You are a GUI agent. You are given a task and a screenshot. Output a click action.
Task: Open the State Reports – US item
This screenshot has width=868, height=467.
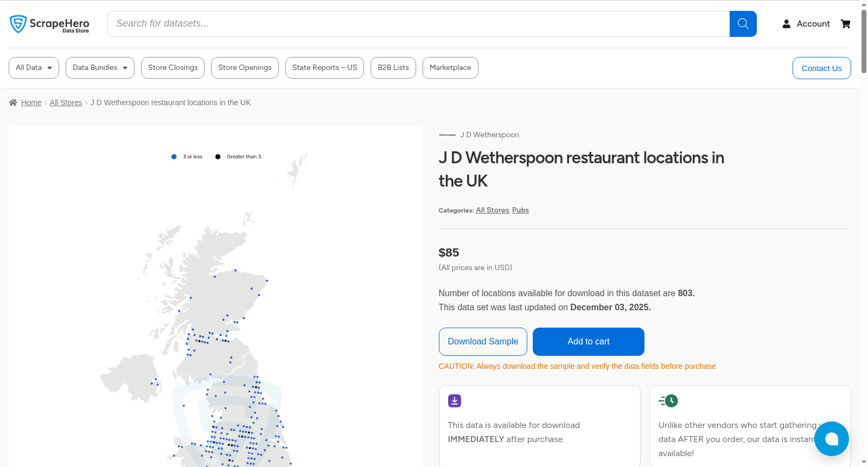[x=324, y=68]
